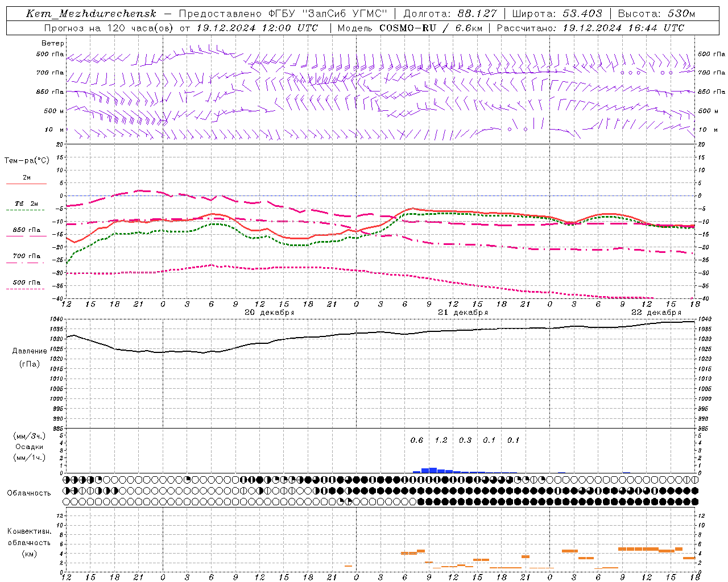
Task: Click the Td 2м dew point legend label
Action: click(27, 203)
